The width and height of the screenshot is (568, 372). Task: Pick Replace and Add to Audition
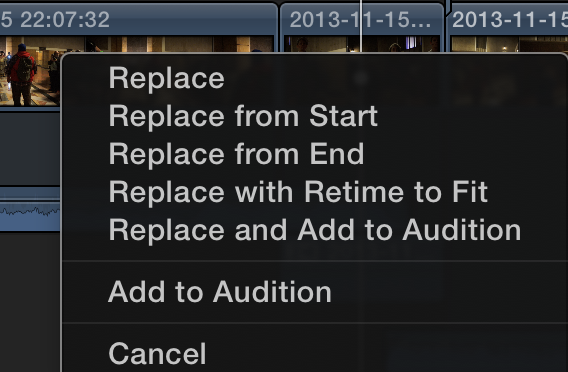point(315,230)
